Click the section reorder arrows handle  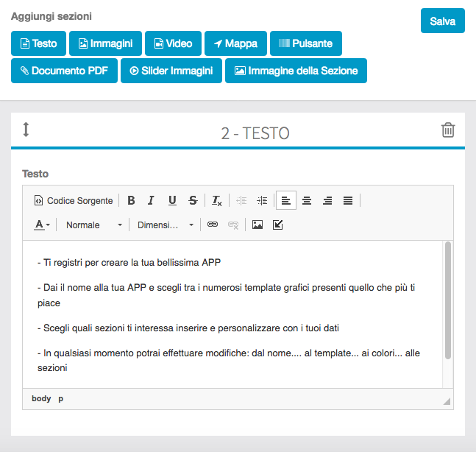(26, 130)
